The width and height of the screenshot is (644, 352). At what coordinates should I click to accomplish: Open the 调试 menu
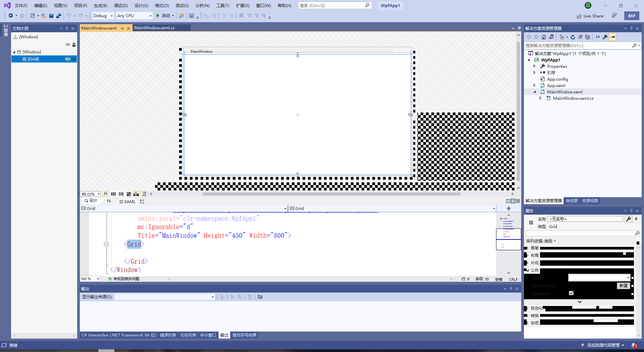tap(121, 5)
